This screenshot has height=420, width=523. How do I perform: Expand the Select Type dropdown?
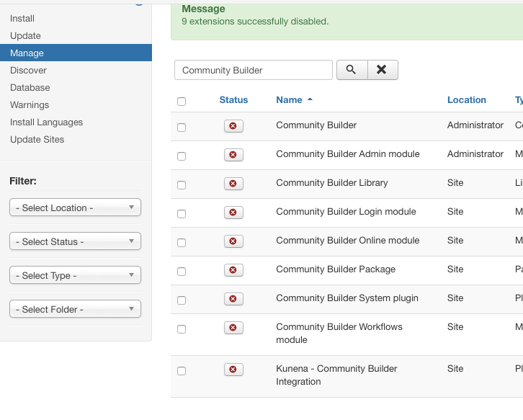(76, 275)
